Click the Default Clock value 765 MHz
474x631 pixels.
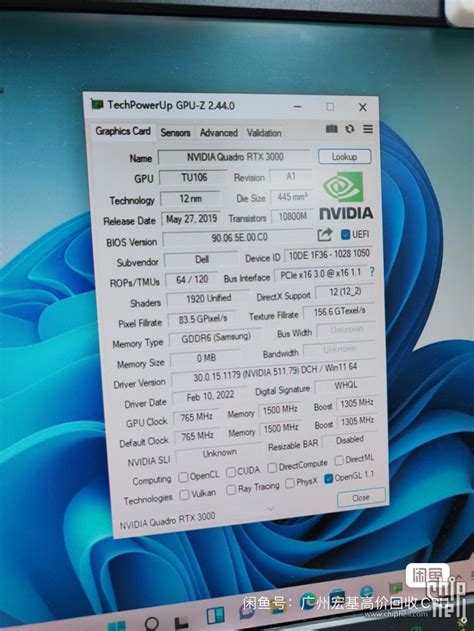point(198,436)
